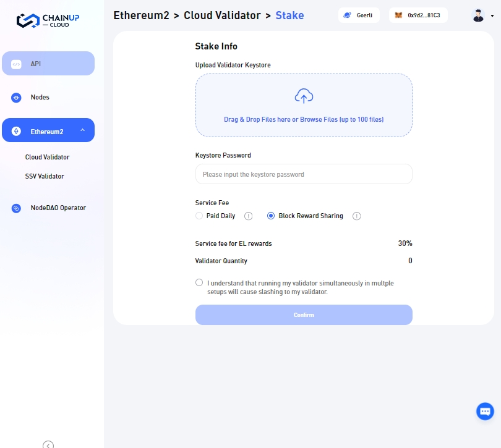Show info tooltip for Paid Daily

(x=249, y=216)
